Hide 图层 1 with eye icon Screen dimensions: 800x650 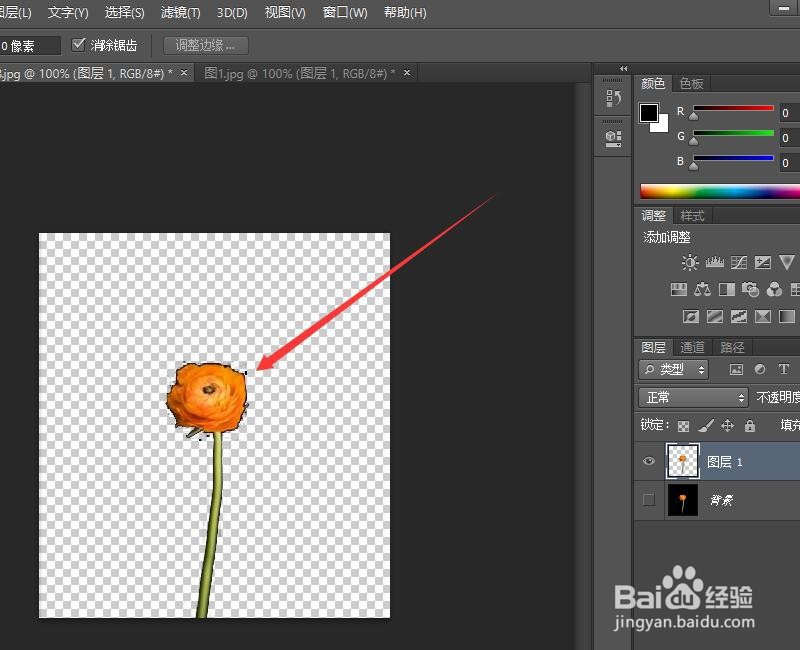648,461
